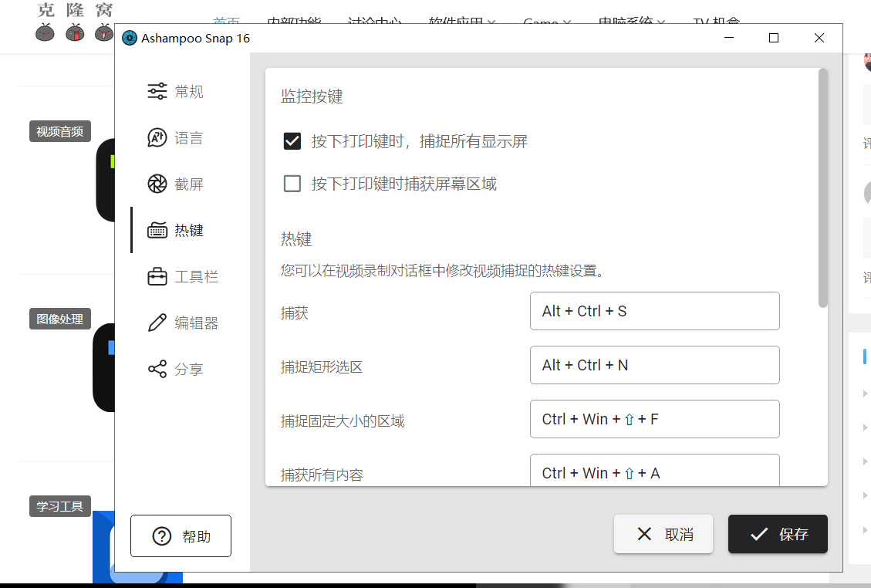Close the Ashampoo Snap 16 window

pos(819,38)
